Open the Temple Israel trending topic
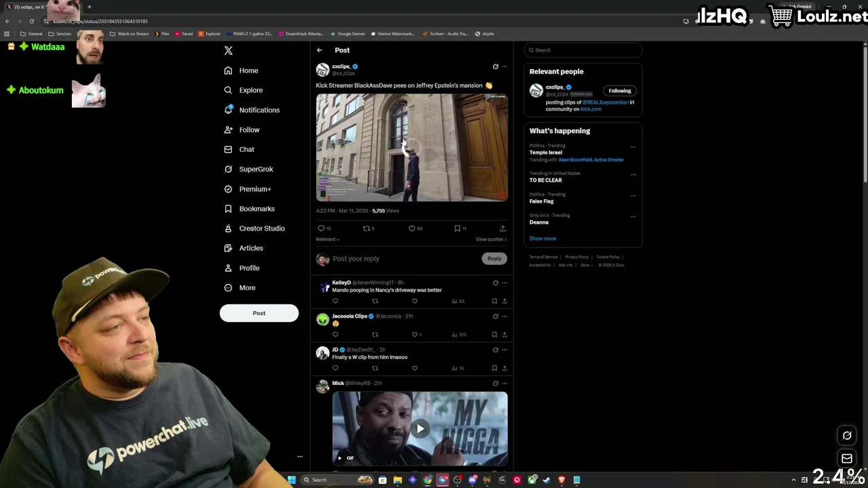This screenshot has height=488, width=868. coord(546,152)
